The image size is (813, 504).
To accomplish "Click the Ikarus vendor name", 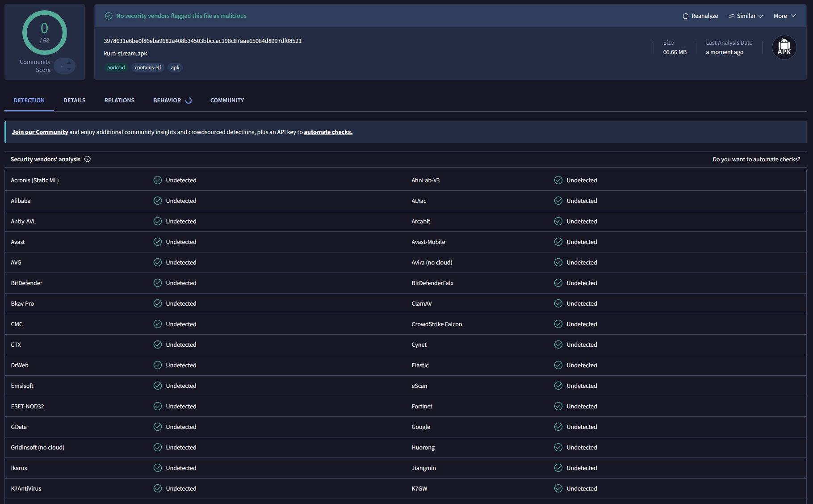I will [19, 468].
